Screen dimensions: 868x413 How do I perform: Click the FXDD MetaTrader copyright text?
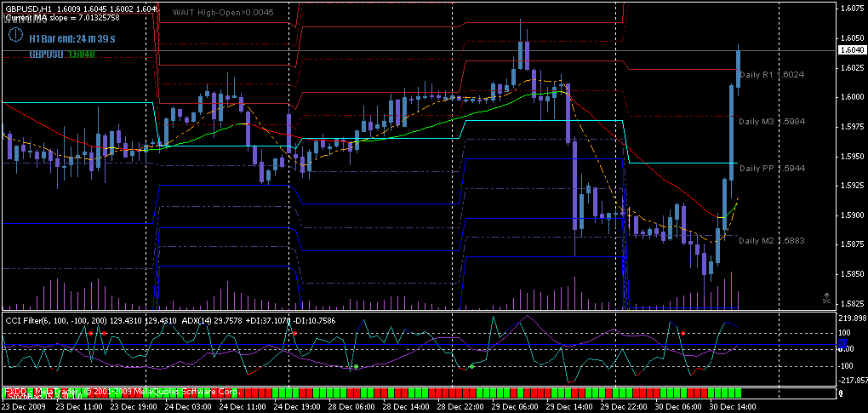(123, 392)
